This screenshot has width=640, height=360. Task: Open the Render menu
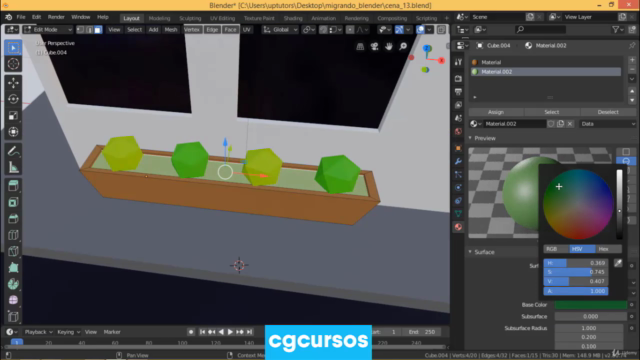[56, 17]
